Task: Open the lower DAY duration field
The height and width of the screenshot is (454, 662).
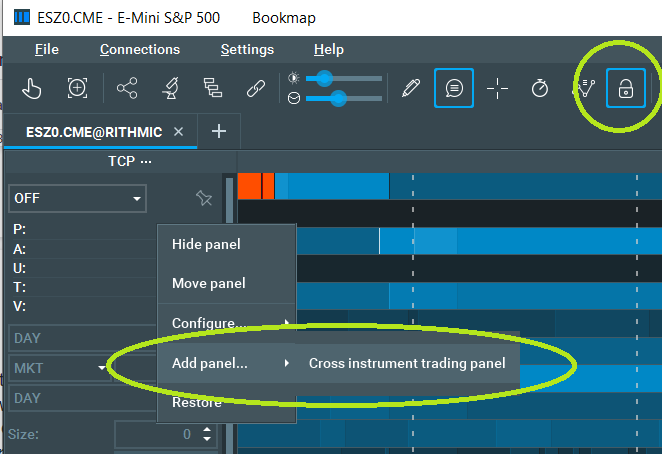Action: (x=83, y=398)
